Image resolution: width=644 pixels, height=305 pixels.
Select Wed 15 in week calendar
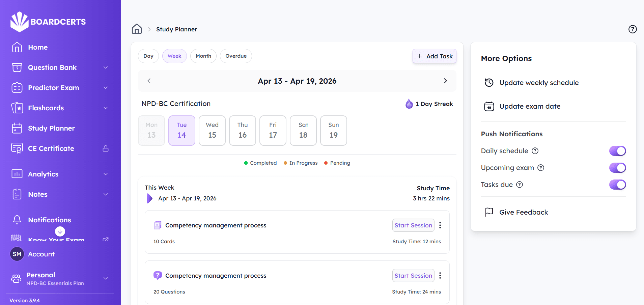212,131
